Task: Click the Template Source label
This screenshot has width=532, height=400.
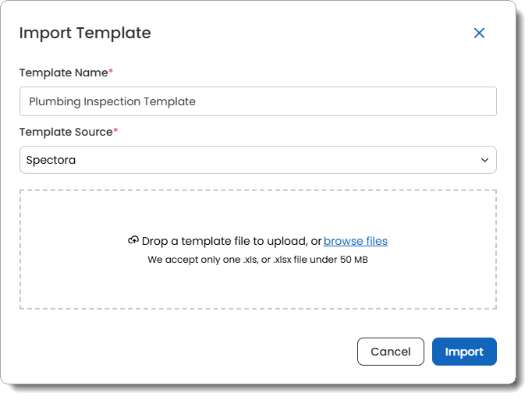Action: point(66,132)
